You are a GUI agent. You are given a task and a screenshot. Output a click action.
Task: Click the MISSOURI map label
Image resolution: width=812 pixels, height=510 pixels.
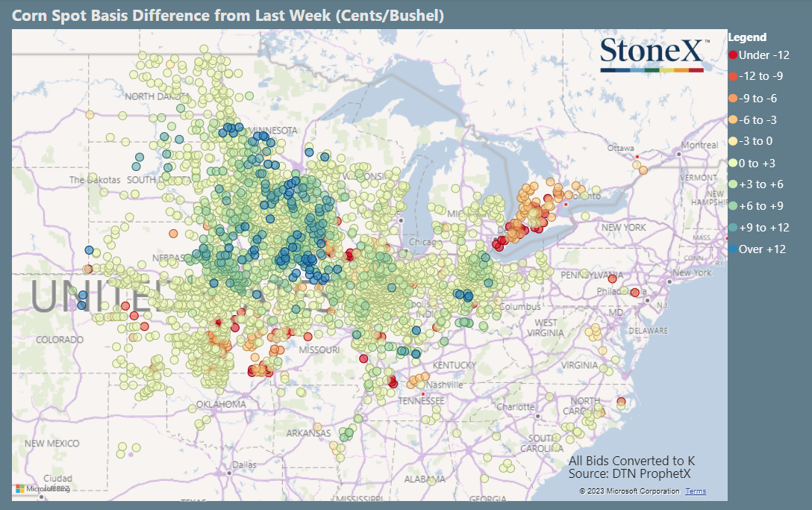click(319, 350)
